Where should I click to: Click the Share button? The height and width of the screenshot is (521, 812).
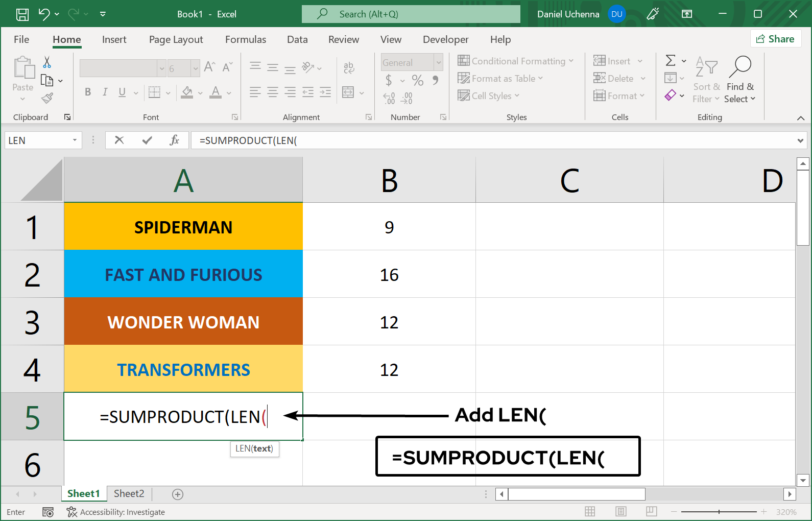pos(775,39)
